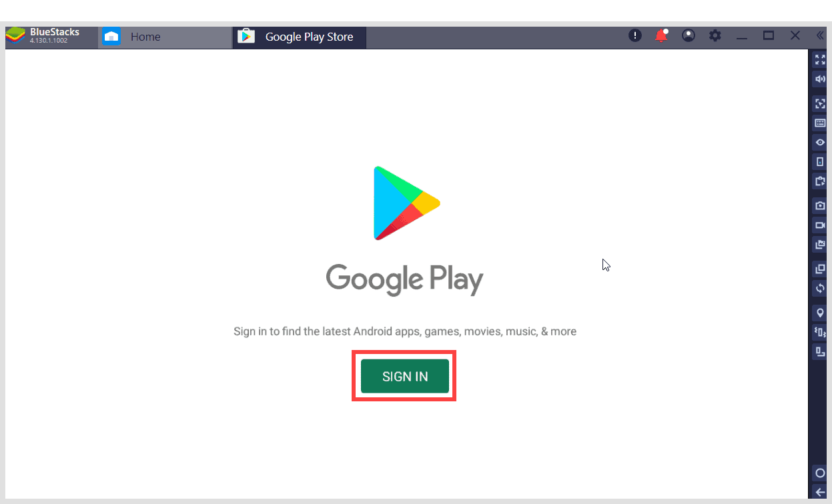Image resolution: width=832 pixels, height=504 pixels.
Task: Close the BlueStacks window
Action: 795,36
